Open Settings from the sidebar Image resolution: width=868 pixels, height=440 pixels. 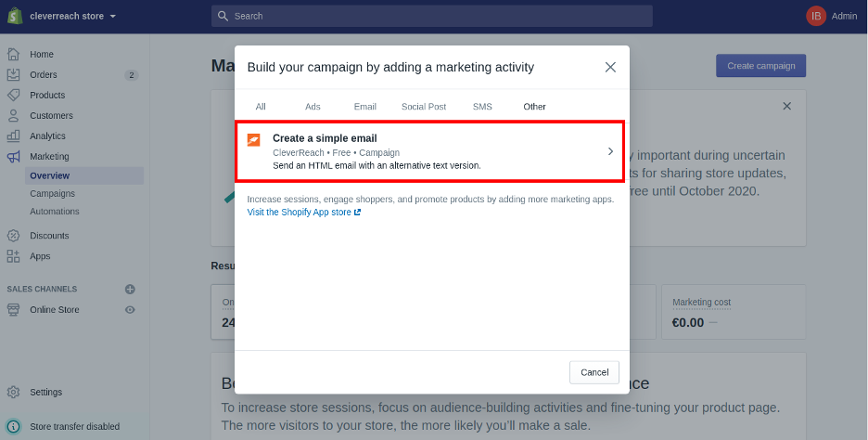pos(45,392)
